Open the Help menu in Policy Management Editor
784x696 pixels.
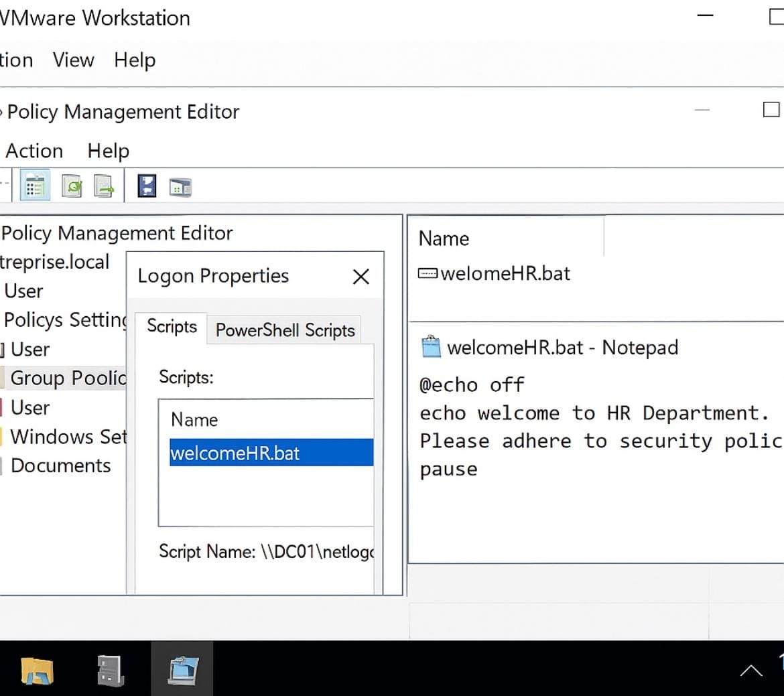pyautogui.click(x=108, y=151)
